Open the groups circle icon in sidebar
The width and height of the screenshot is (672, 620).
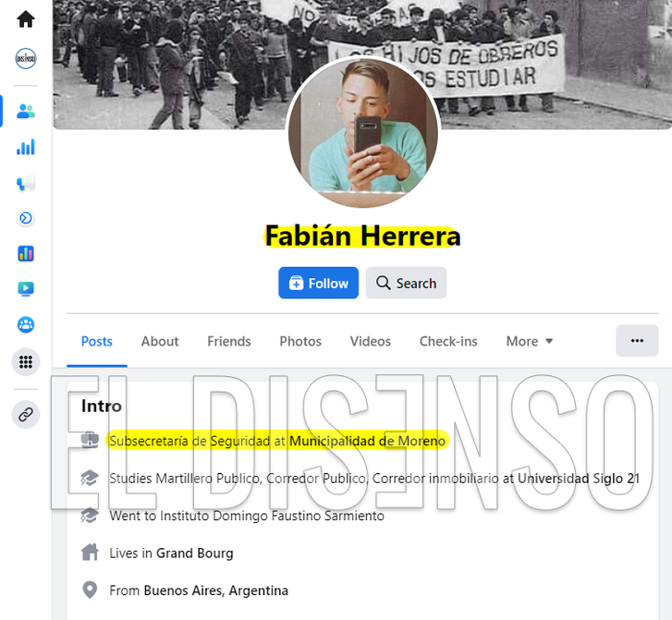click(x=26, y=325)
